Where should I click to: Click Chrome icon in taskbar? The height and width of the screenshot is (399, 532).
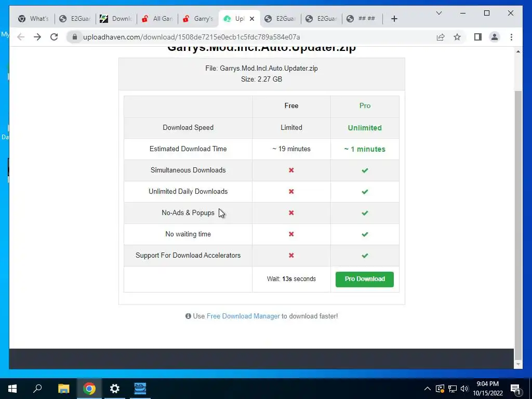[x=89, y=389]
